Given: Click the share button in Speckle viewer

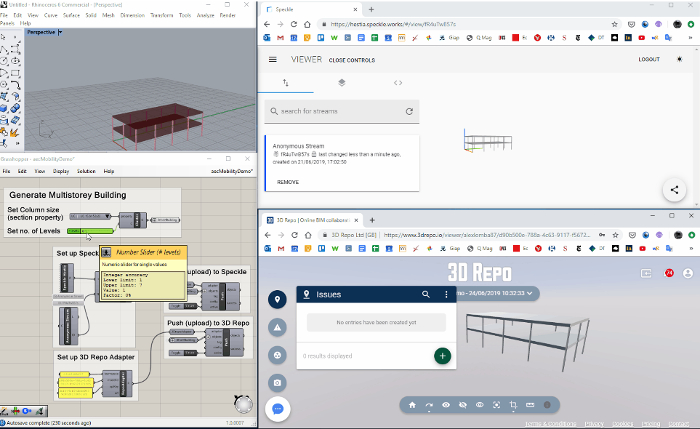Looking at the screenshot, I should coord(674,189).
